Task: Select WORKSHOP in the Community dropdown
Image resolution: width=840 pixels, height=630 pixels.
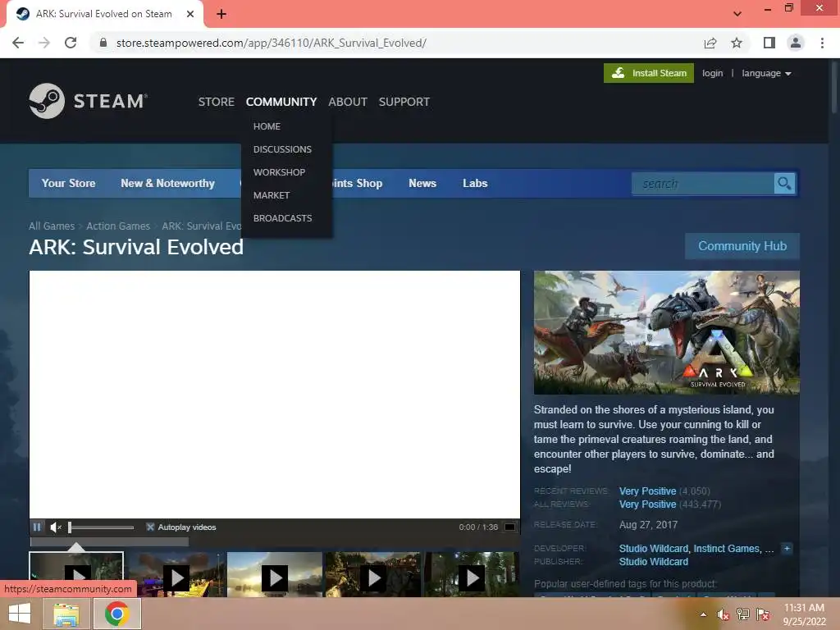Action: coord(279,172)
